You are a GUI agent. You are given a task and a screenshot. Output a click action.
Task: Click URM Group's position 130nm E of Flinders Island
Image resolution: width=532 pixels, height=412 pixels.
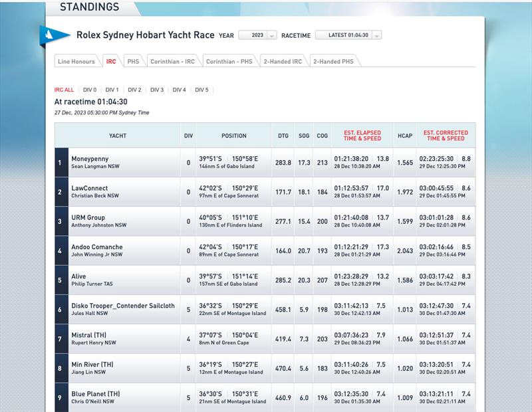tap(230, 225)
